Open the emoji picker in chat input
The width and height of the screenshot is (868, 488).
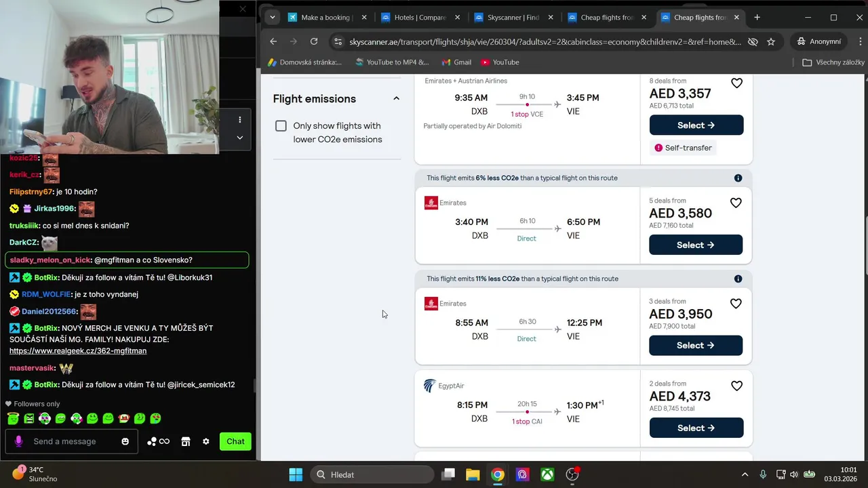click(125, 441)
